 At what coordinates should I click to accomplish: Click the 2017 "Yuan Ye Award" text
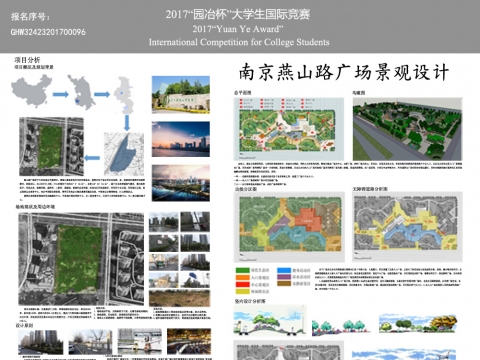[238, 29]
